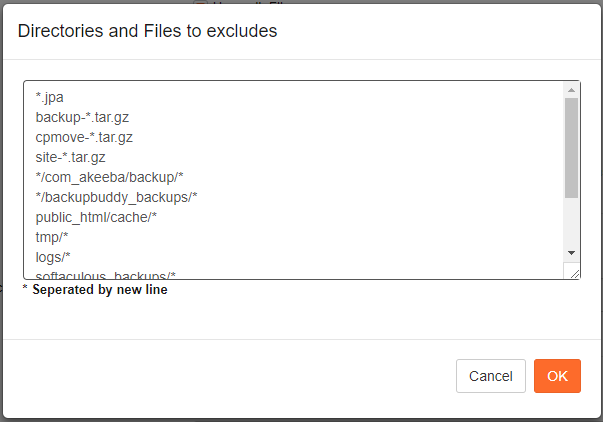Click the scrollbar up arrow in textarea
Image resolution: width=603 pixels, height=422 pixels.
(x=571, y=89)
